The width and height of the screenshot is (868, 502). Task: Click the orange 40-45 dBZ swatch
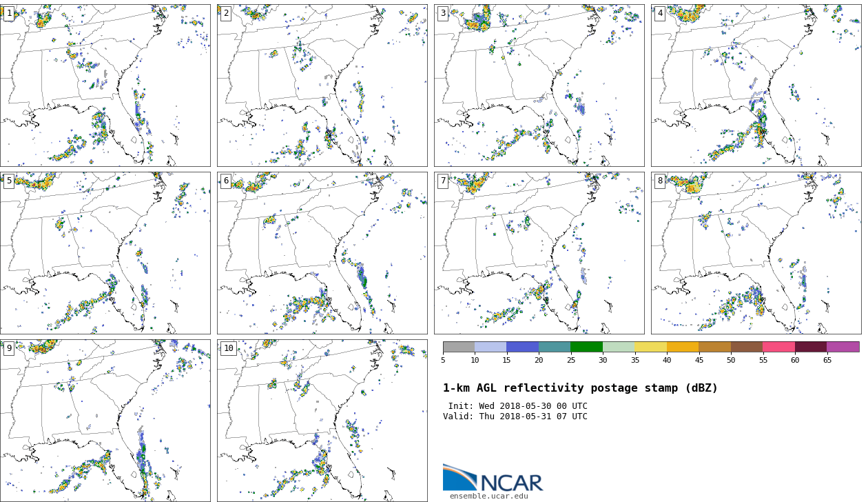click(683, 347)
